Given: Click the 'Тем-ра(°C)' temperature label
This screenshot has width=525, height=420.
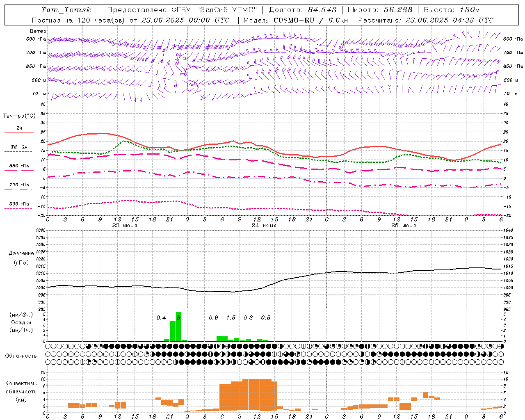Looking at the screenshot, I should (19, 116).
